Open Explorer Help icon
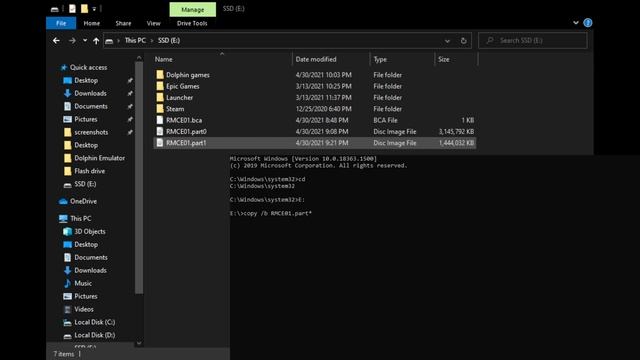Image resolution: width=640 pixels, height=360 pixels. [x=588, y=23]
